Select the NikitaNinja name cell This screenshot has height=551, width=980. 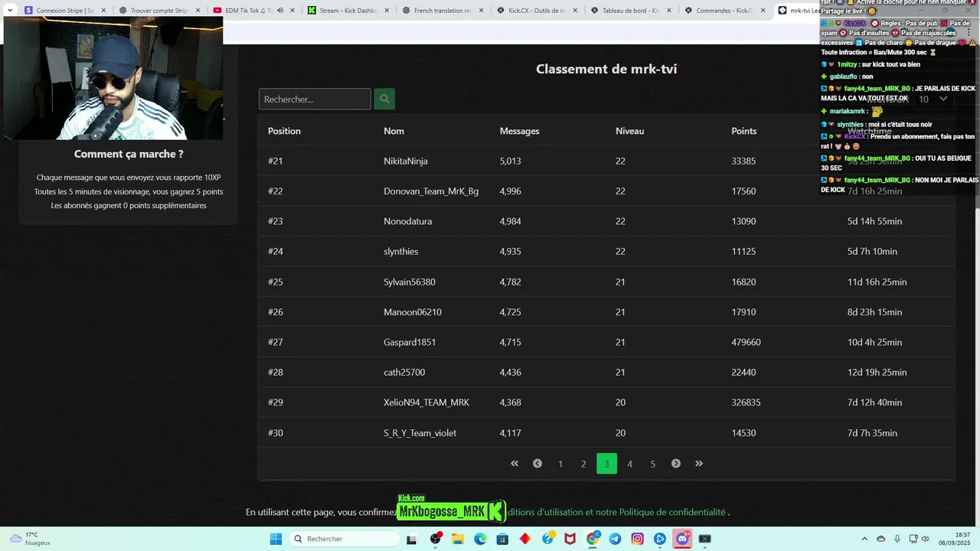click(x=406, y=161)
